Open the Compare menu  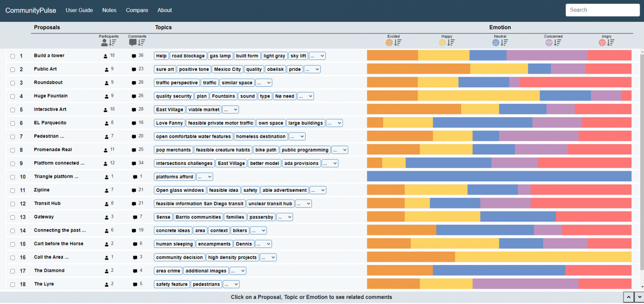click(x=137, y=10)
